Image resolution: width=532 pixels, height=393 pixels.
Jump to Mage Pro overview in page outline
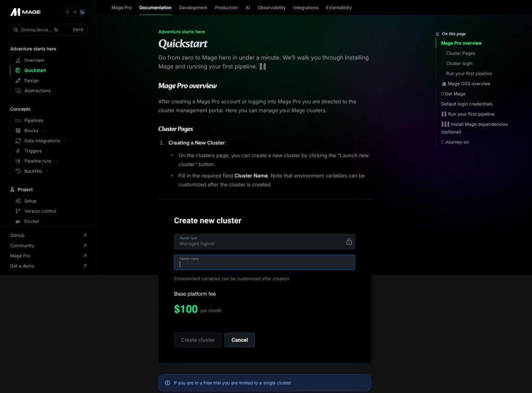pos(461,43)
